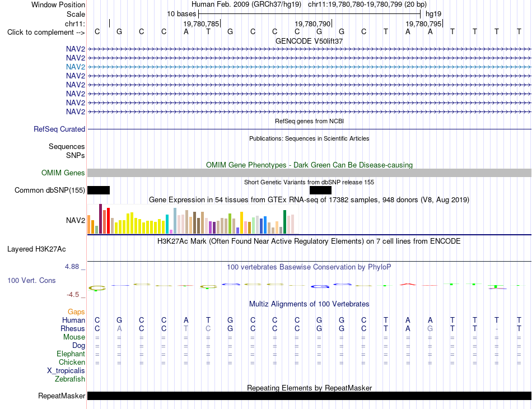532x409 pixels.
Task: Click the 'chr11:19,780,780-19,780,799 (20 bp)' position text
Action: point(367,4)
